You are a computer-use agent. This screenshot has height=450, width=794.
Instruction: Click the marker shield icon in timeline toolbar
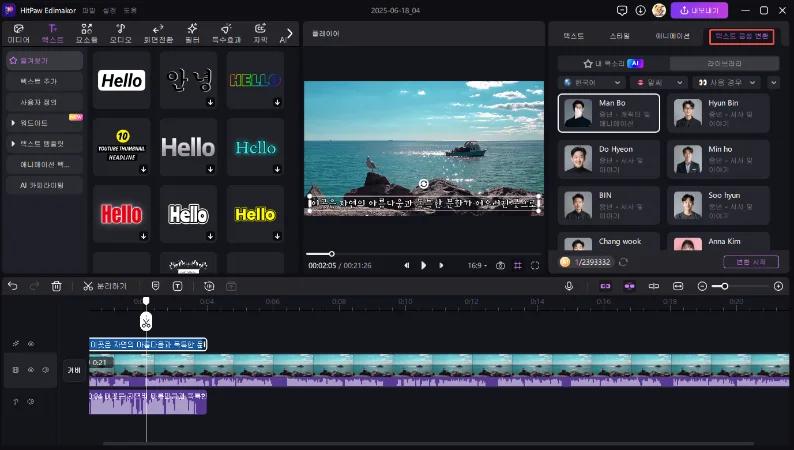(x=155, y=286)
